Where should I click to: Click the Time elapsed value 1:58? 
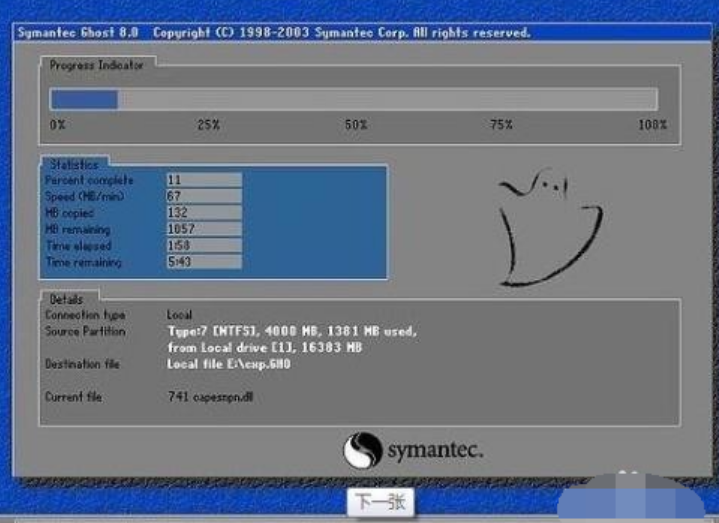[x=204, y=245]
